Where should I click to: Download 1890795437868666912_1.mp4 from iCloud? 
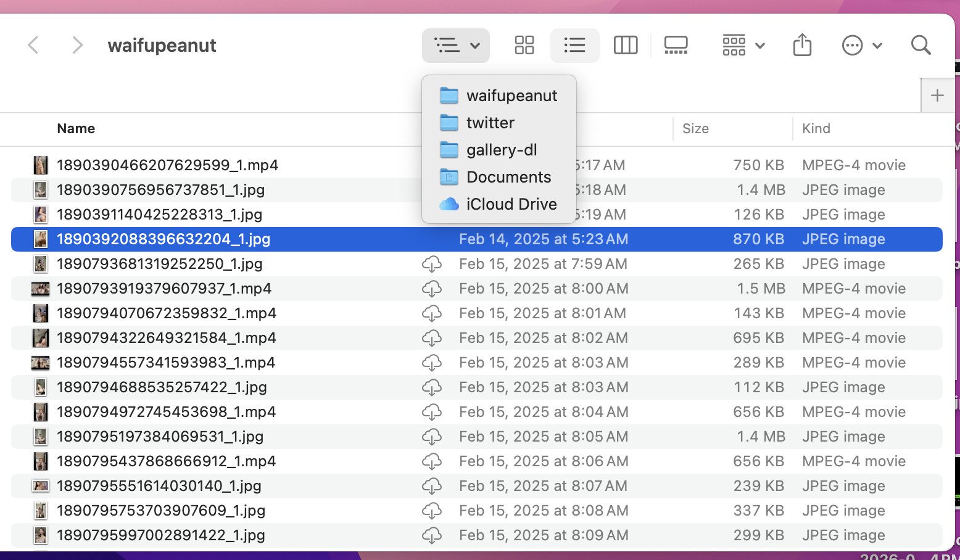coord(432,461)
